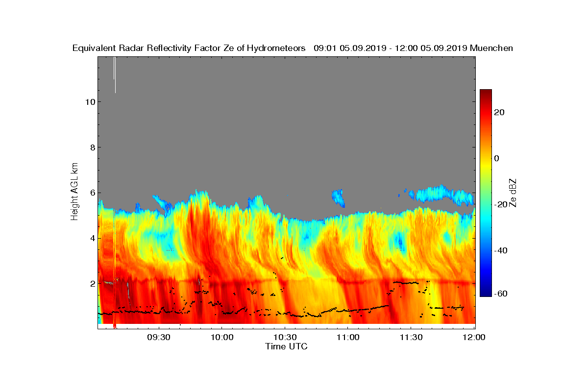
Task: Click the 6 km height tick label
Action: [x=92, y=193]
